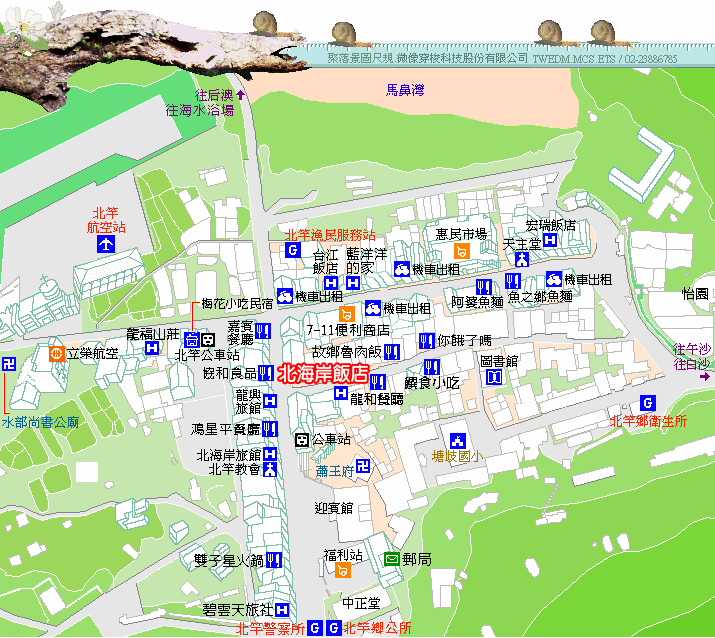The height and width of the screenshot is (638, 715).
Task: Click the 怡園 label
Action: 695,294
